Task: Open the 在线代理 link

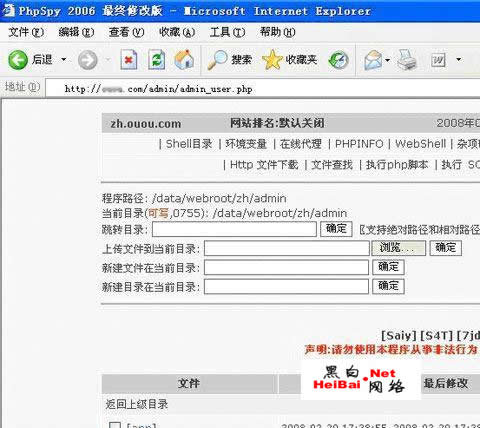Action: [x=301, y=144]
